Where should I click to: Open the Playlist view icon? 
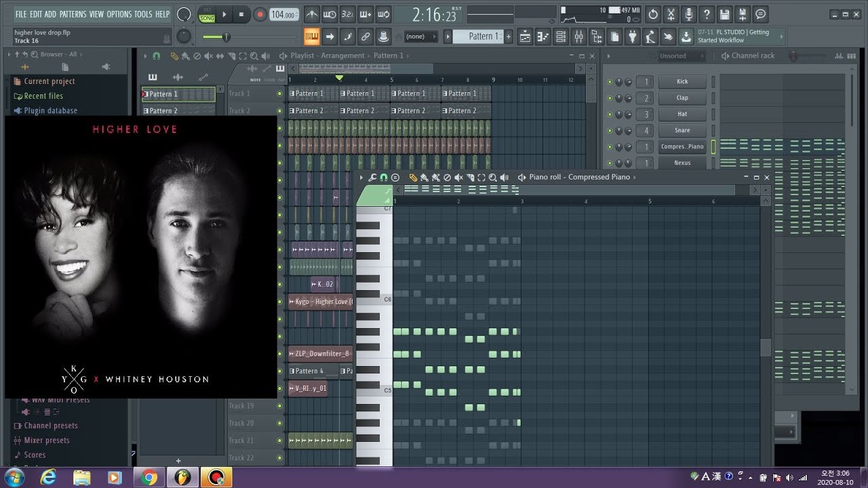coord(526,37)
